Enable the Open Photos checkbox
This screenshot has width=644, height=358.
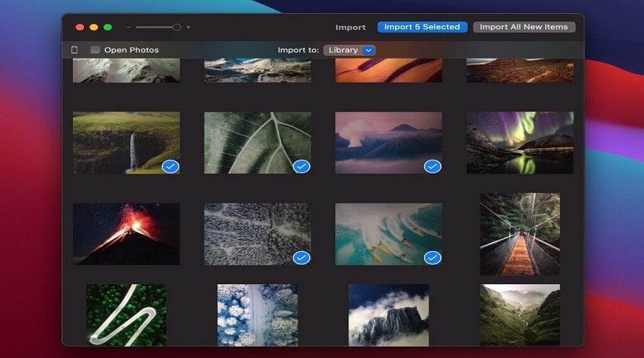95,49
